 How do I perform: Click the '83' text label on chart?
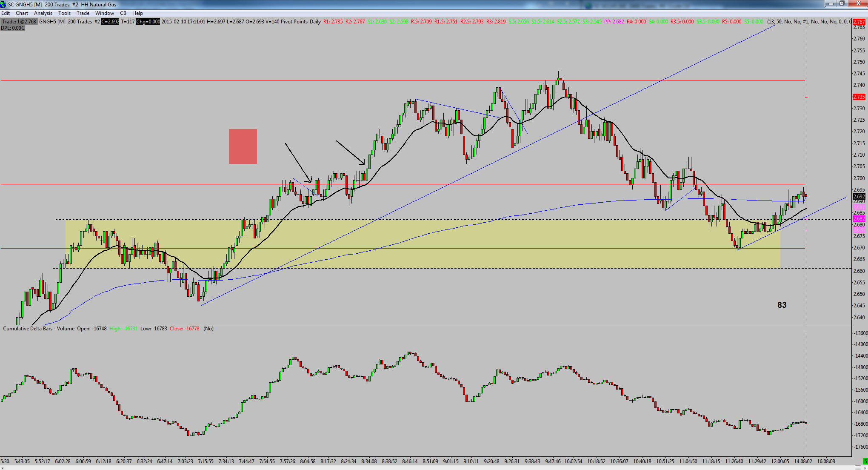click(782, 305)
